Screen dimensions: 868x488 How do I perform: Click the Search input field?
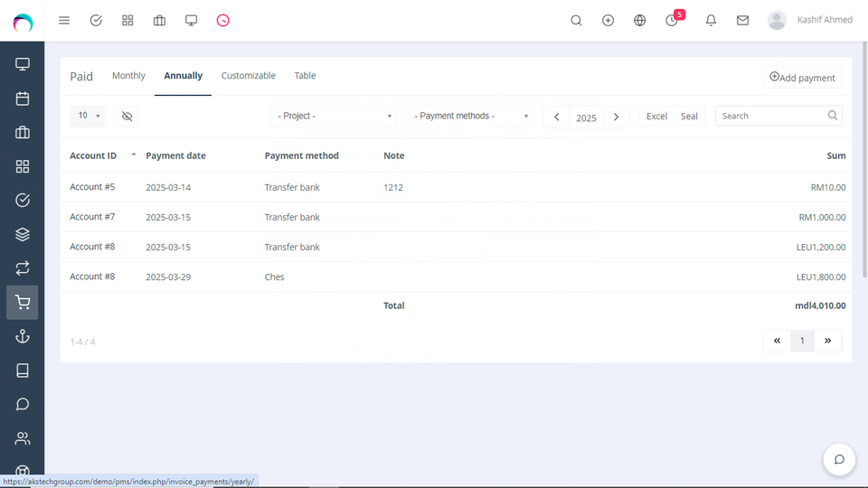point(771,116)
